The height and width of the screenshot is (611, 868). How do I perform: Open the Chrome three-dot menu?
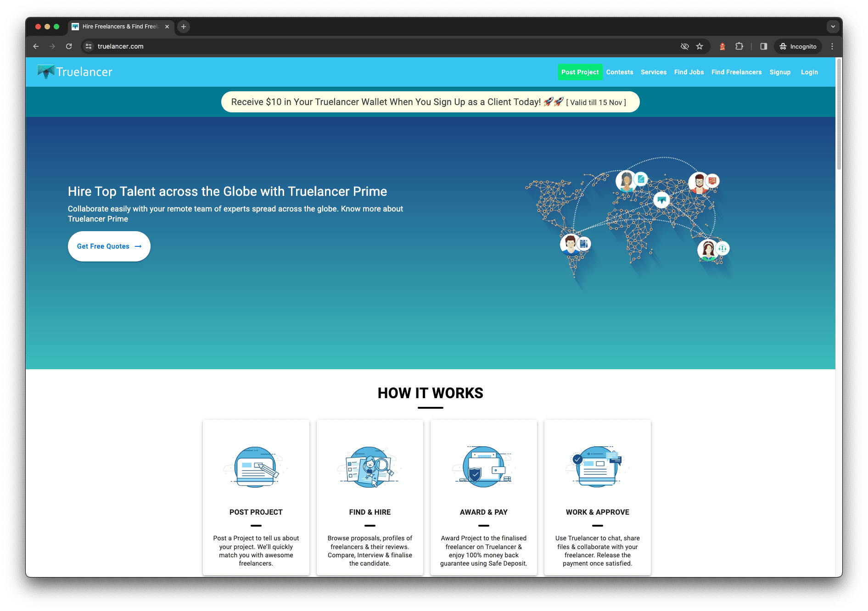[832, 46]
